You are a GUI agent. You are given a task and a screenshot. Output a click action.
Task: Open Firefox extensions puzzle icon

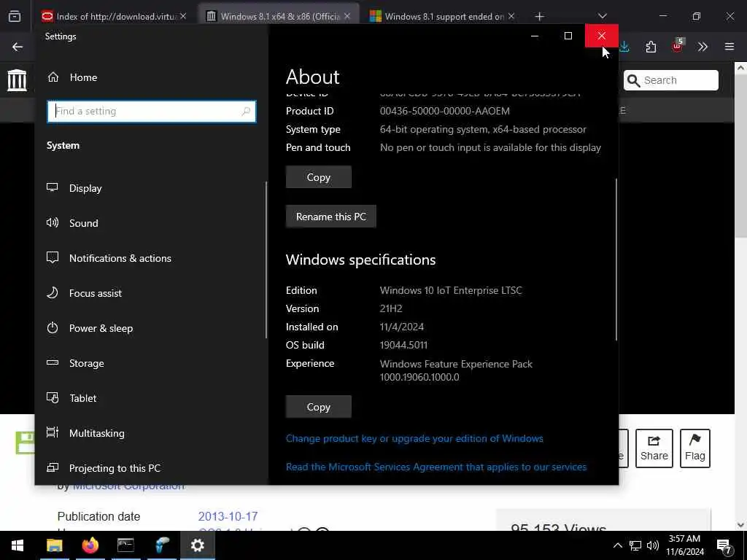tap(651, 47)
